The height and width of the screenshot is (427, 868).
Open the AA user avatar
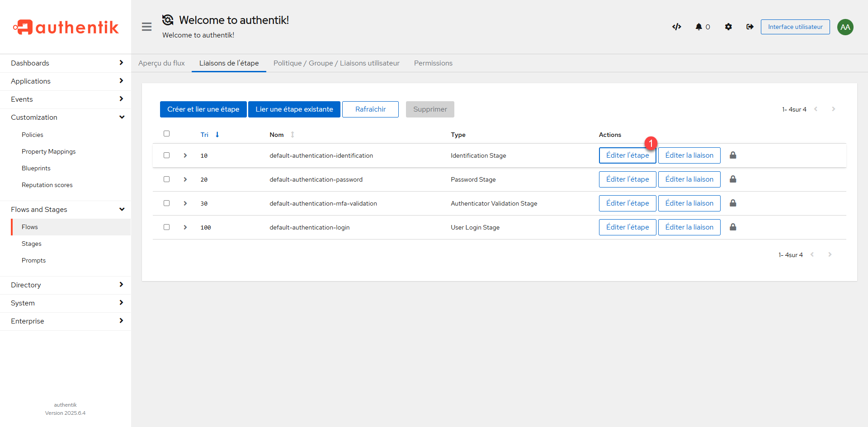[x=845, y=27]
